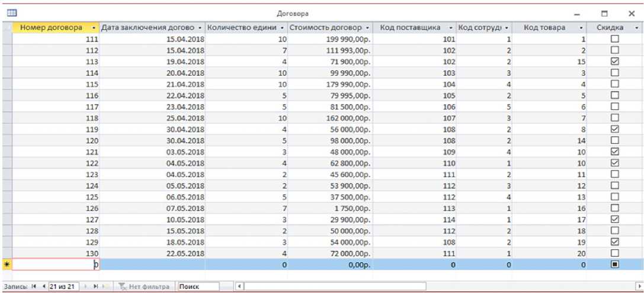Viewport: 644px width, 293px height.
Task: Click the right arrow of horizontal scrollbar
Action: point(639,286)
